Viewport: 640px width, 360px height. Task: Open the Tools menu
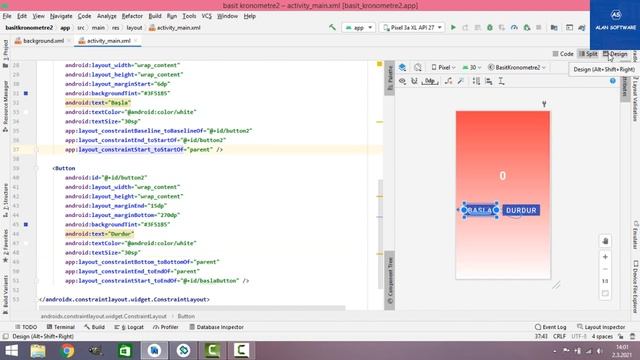pos(189,16)
